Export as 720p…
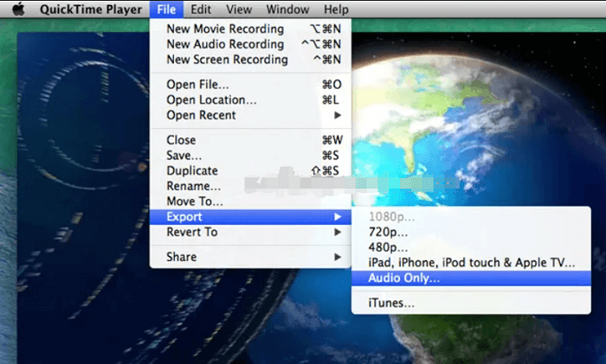This screenshot has height=364, width=606. point(388,232)
